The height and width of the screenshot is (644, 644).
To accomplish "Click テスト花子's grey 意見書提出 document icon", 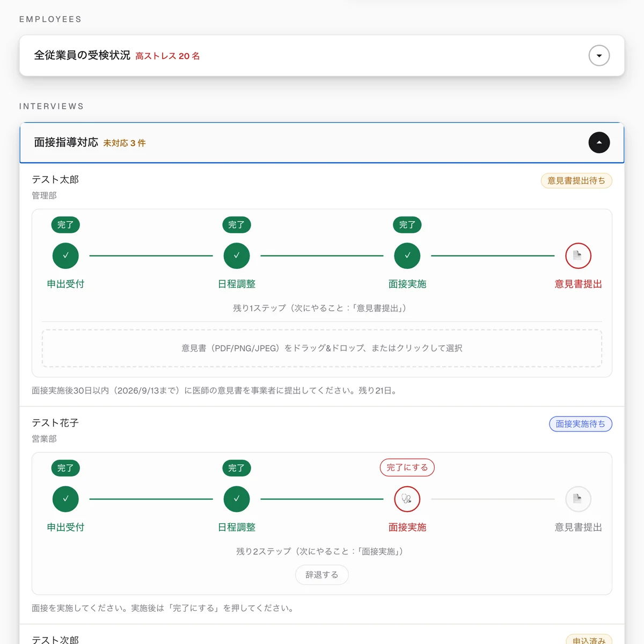I will (578, 499).
